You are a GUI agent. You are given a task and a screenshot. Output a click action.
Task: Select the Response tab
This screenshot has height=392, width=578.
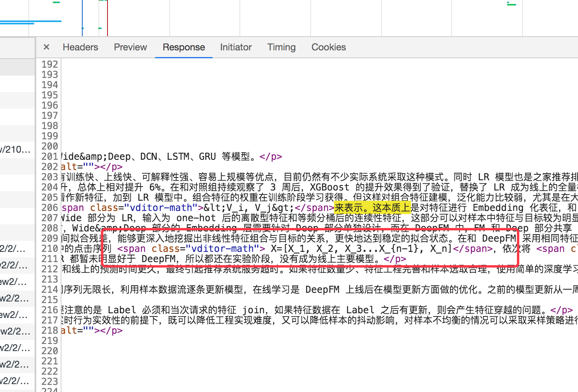pyautogui.click(x=183, y=47)
